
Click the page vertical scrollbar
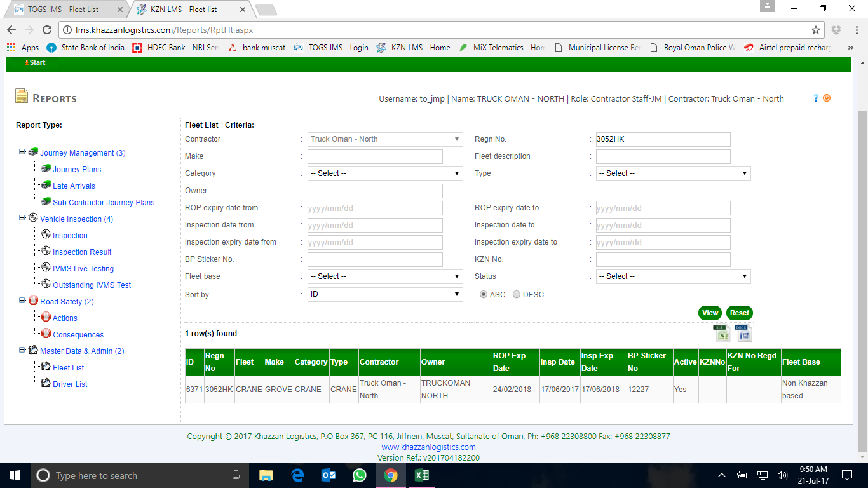862,254
